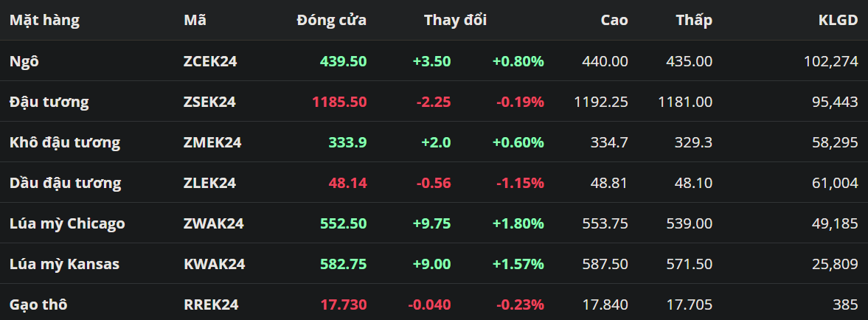Viewport: 868px width, 320px height.
Task: Select the RREK24 contract code
Action: pyautogui.click(x=211, y=304)
